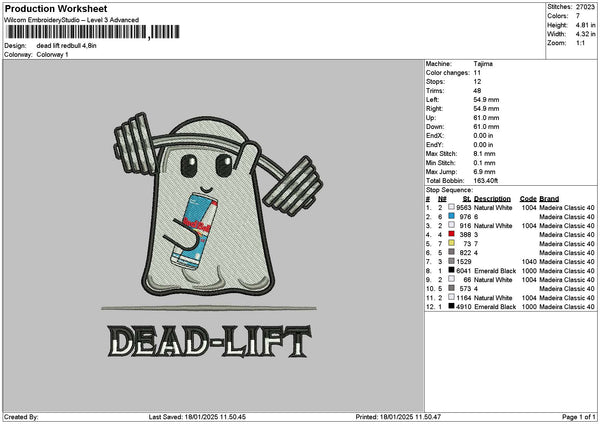Click the Stitches value 27023
The height and width of the screenshot is (424, 600).
coord(585,7)
